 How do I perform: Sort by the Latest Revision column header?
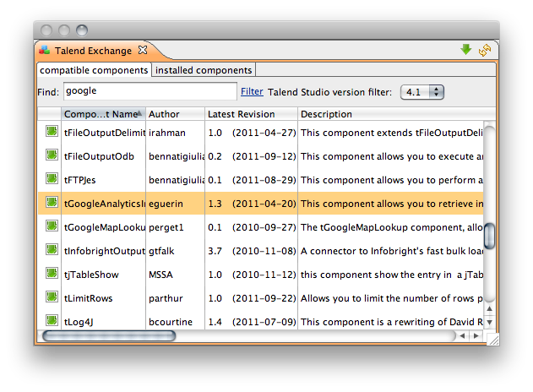point(251,114)
